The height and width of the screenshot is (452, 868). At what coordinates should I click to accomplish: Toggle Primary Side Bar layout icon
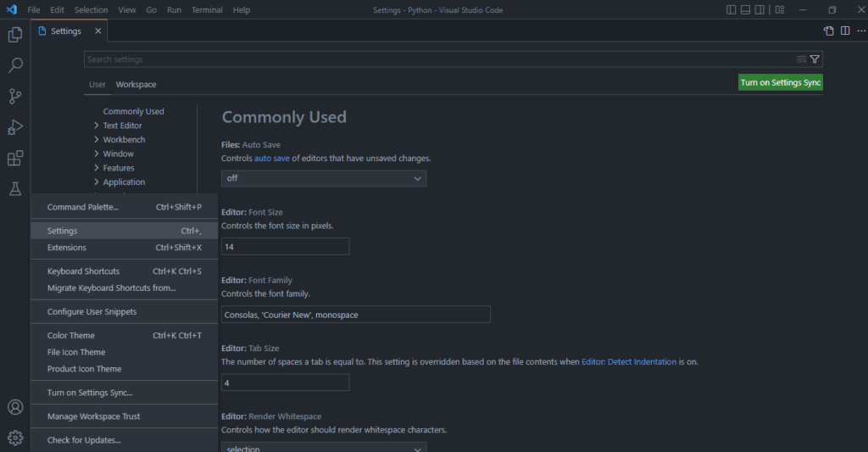pyautogui.click(x=731, y=10)
